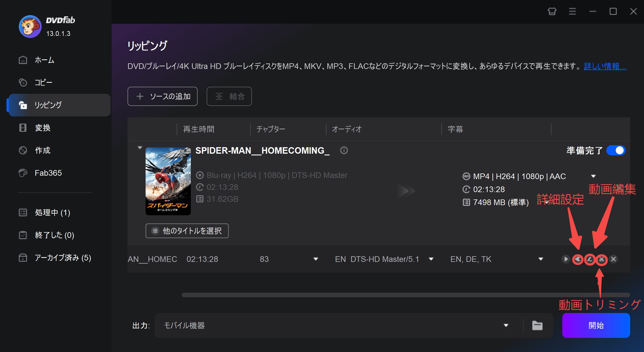
Task: View 終了した (0) tasks
Action: (59, 235)
